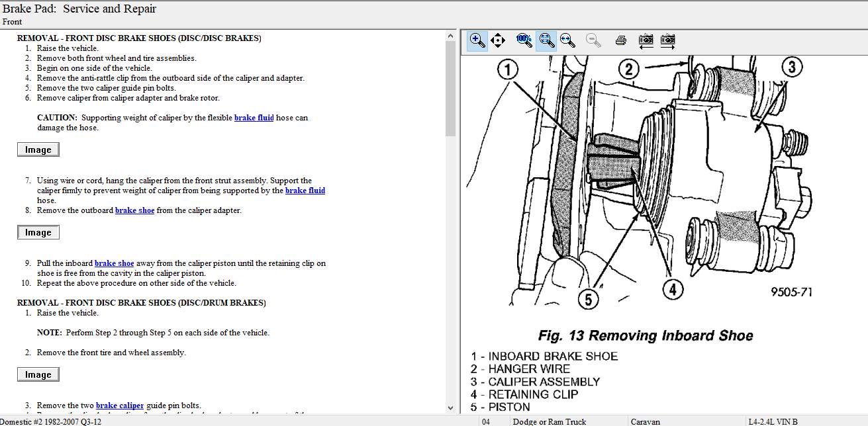The height and width of the screenshot is (426, 868).
Task: Print the diagram using printer icon
Action: coord(620,40)
